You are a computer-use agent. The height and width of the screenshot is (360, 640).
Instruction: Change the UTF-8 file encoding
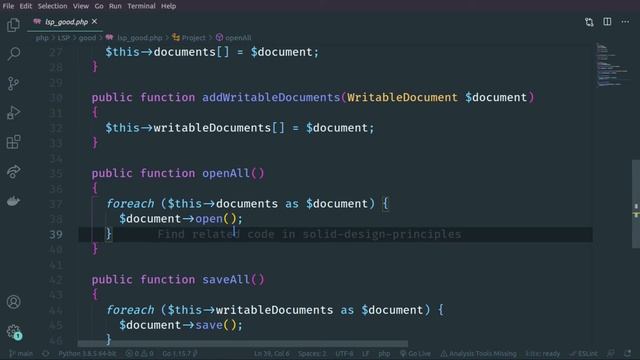344,353
